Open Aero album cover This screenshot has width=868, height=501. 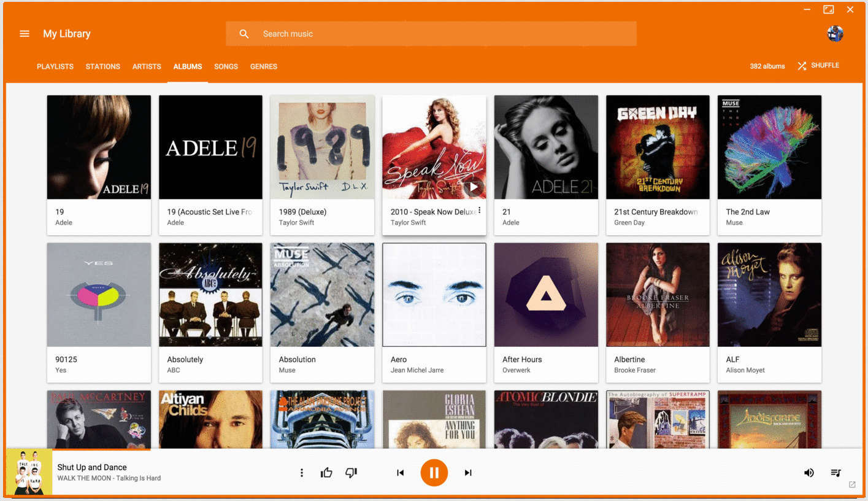(434, 295)
